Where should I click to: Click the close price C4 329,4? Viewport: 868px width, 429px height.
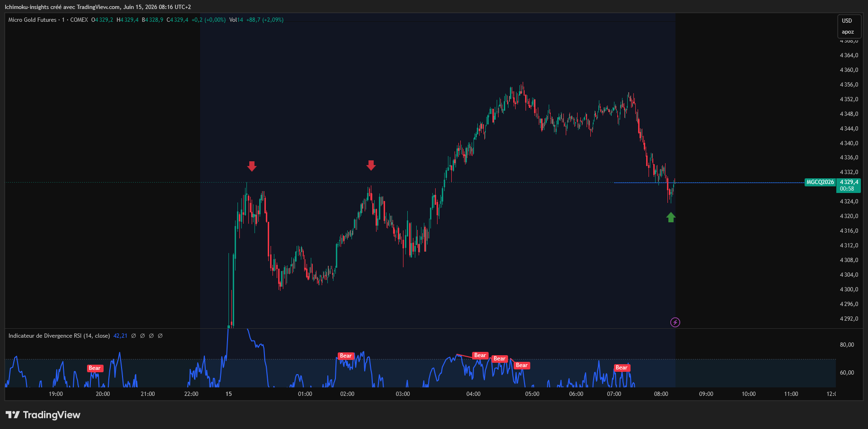click(177, 20)
